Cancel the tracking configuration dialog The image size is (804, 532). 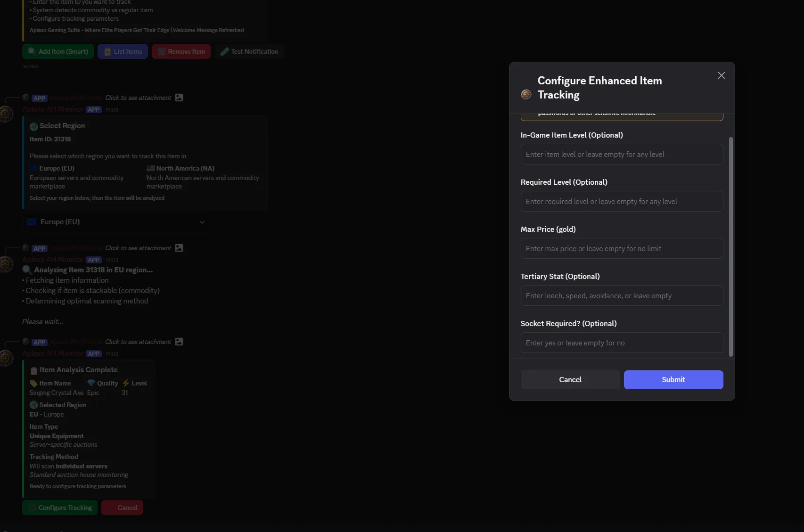[x=570, y=380]
